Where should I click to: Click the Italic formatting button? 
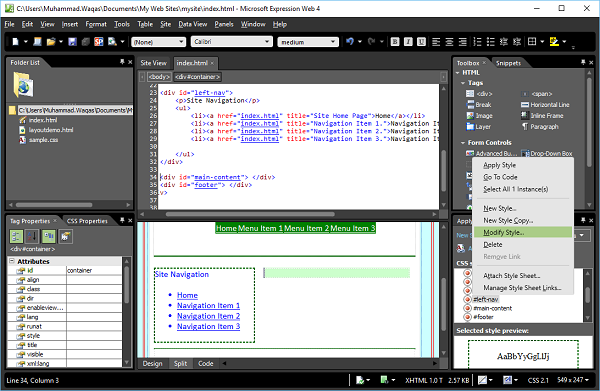408,42
